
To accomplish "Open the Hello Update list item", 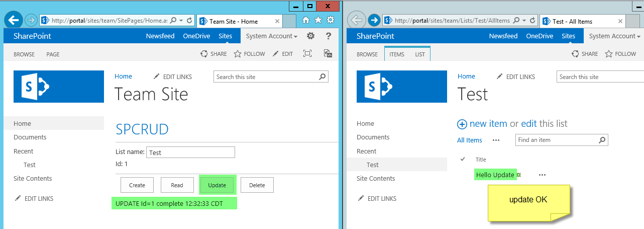I will tap(495, 175).
